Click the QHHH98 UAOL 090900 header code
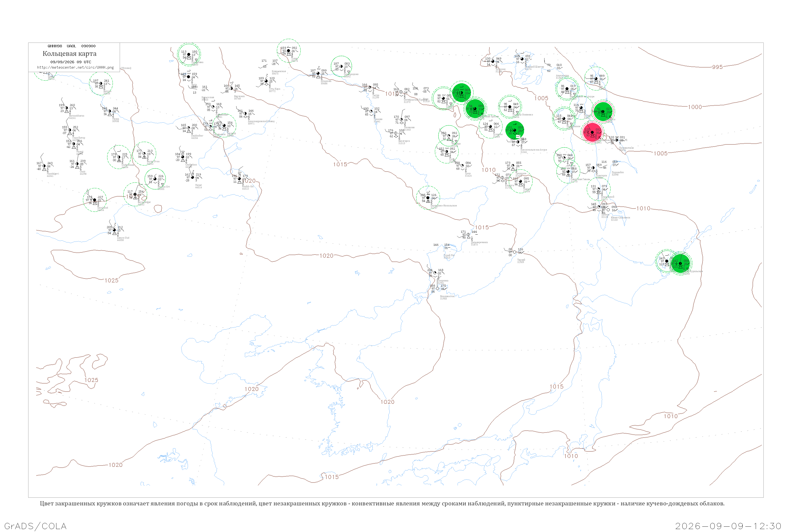 72,46
